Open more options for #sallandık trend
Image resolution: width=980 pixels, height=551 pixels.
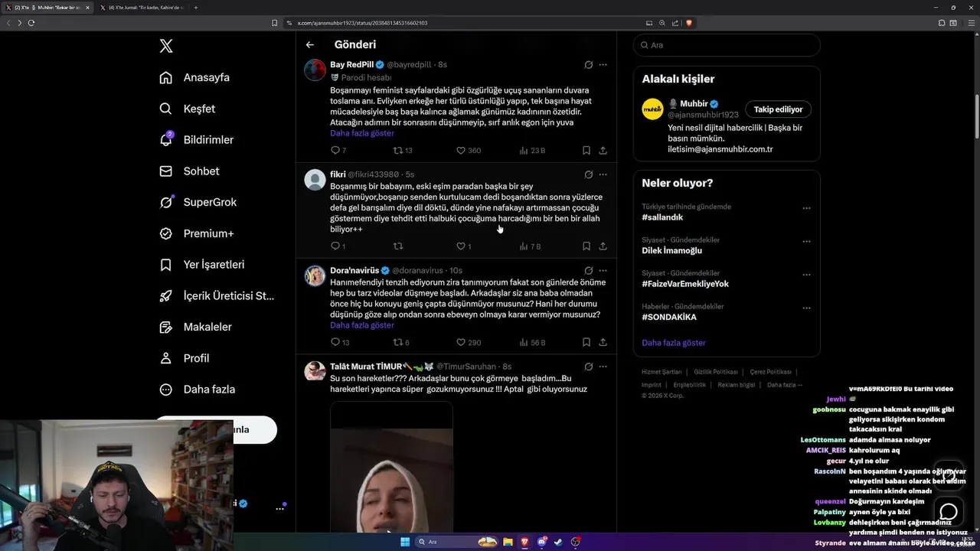(806, 208)
